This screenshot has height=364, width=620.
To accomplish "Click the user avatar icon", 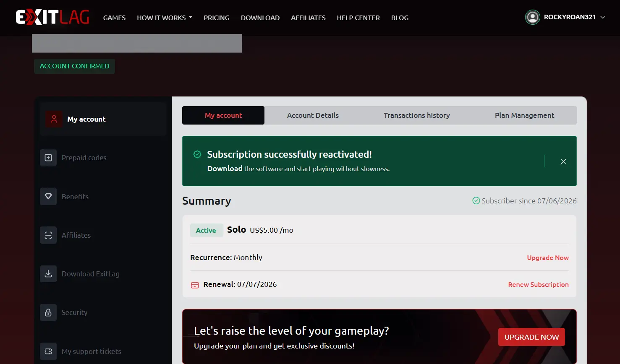I will [533, 17].
